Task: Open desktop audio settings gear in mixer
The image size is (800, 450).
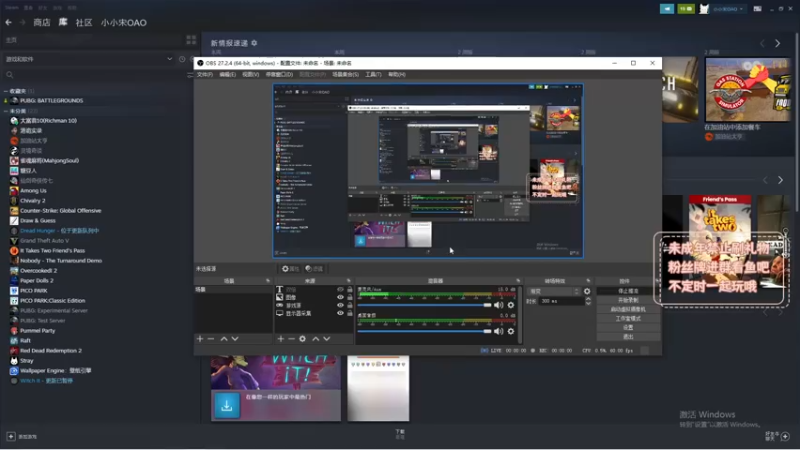Action: click(511, 331)
